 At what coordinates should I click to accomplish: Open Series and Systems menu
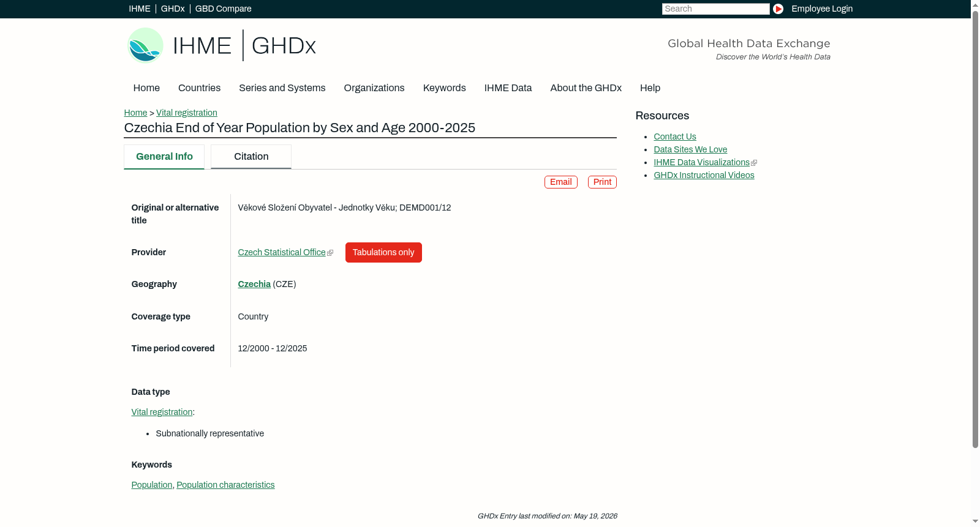point(282,88)
